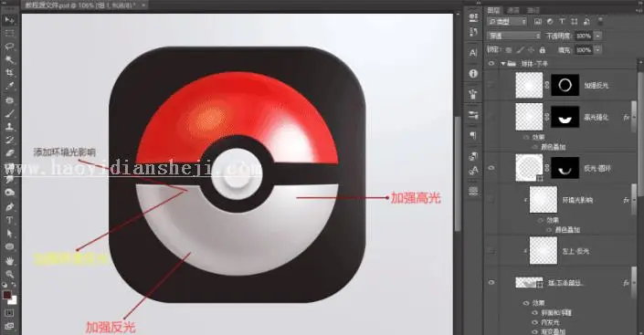Open the Info panel icon

point(473,74)
